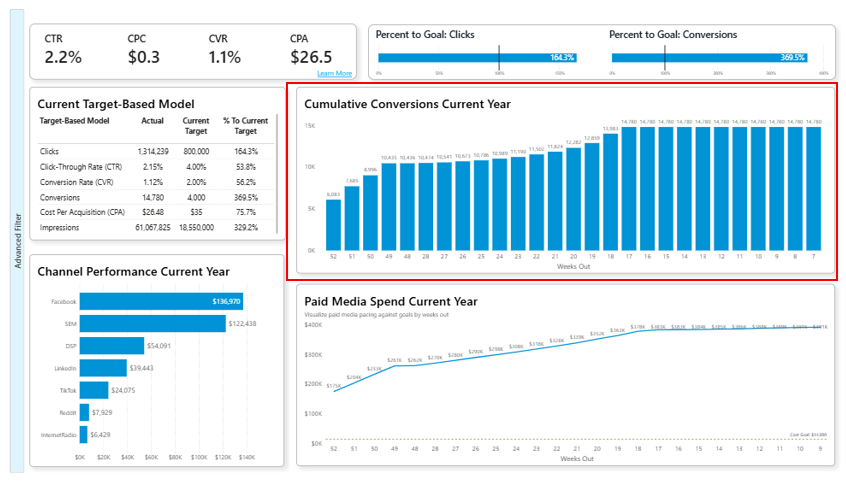Click week 52 point on Paid Media Spend line

[x=333, y=391]
